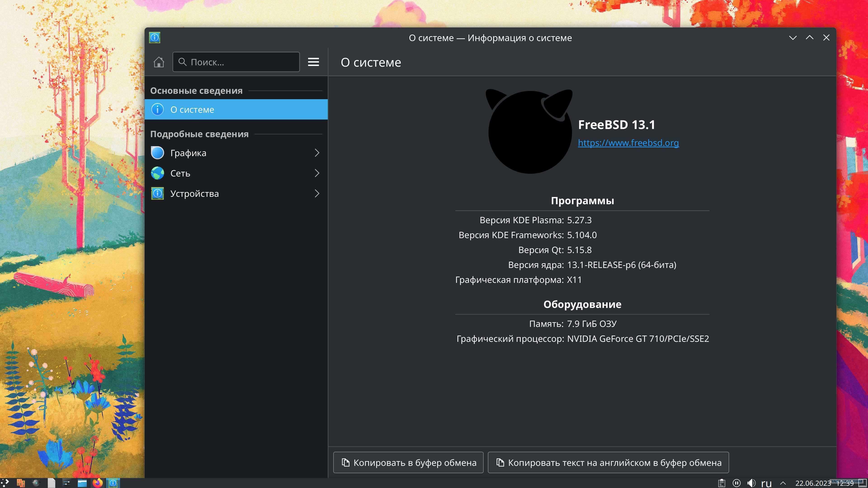Click Копировать текст на английском в буфер обмена
The image size is (868, 488).
[608, 462]
